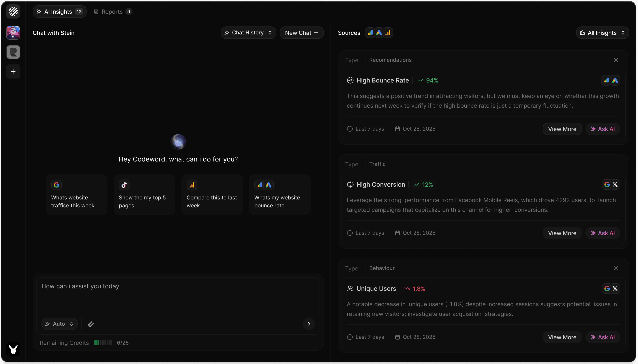The height and width of the screenshot is (364, 638).
Task: Click Ask AI on High Bounce Rate card
Action: point(602,129)
